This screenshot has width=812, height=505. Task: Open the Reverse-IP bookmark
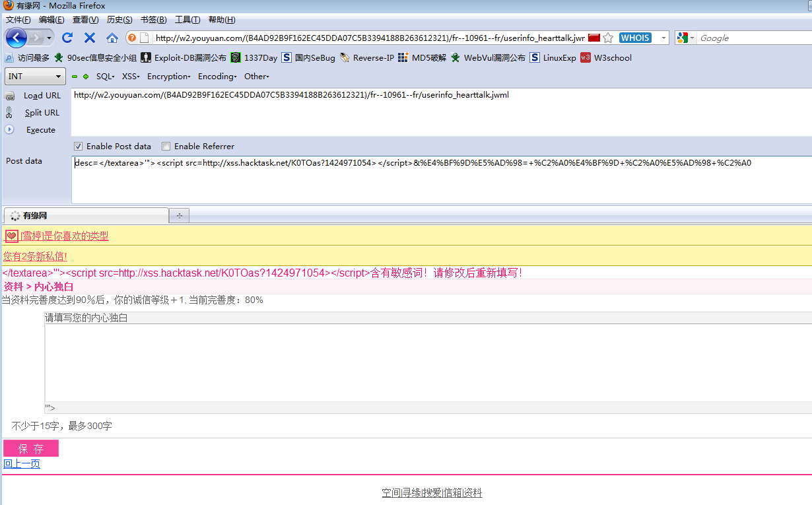366,57
